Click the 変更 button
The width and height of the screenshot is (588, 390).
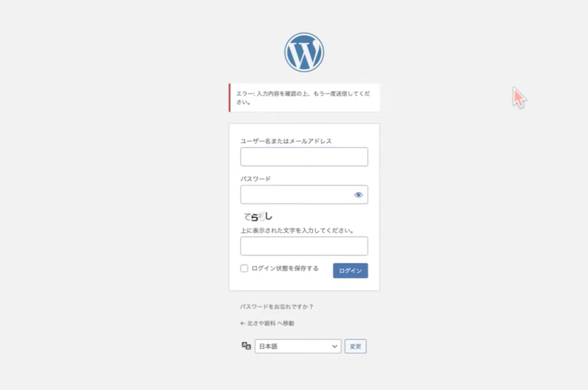(355, 346)
